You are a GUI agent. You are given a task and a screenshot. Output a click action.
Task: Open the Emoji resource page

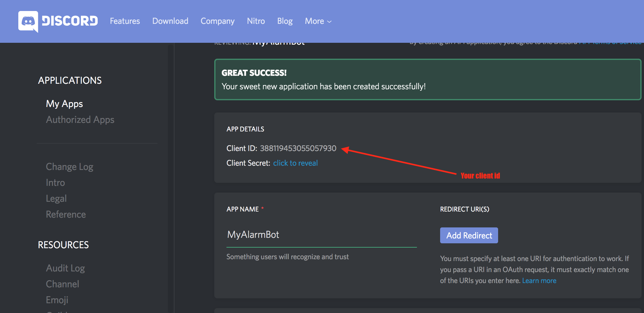click(57, 300)
